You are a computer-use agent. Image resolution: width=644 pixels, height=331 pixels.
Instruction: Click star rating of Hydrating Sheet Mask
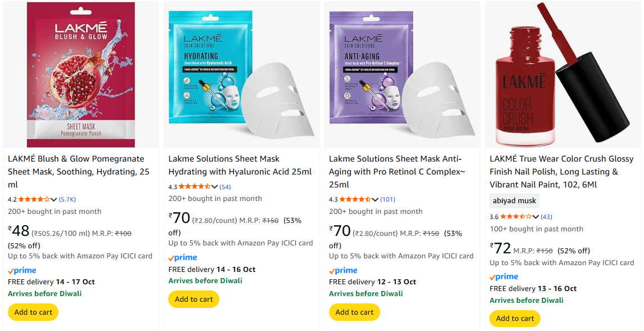click(195, 187)
